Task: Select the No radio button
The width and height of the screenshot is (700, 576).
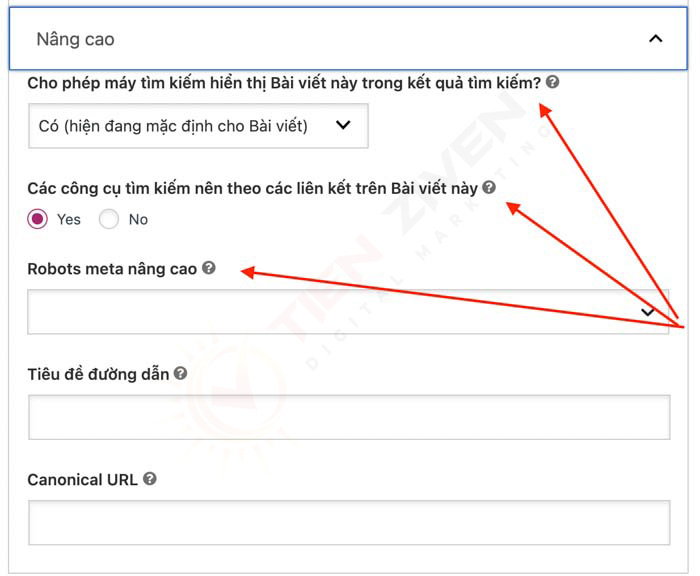Action: (109, 219)
